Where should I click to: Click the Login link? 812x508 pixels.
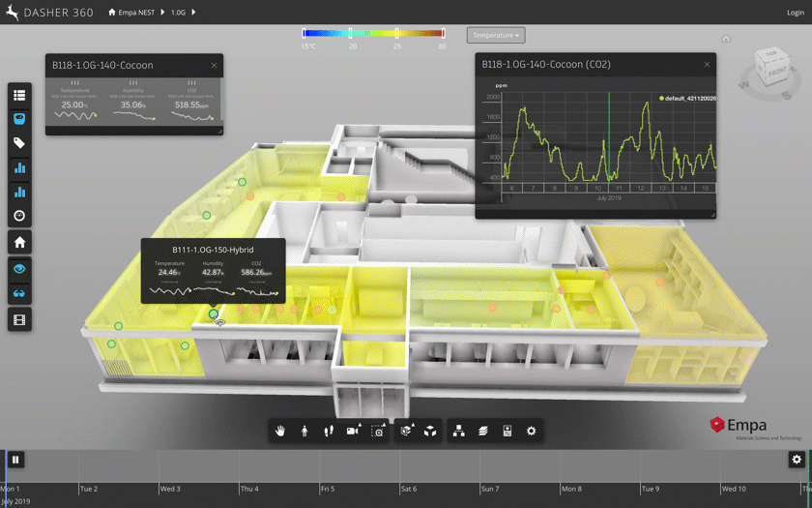(795, 13)
